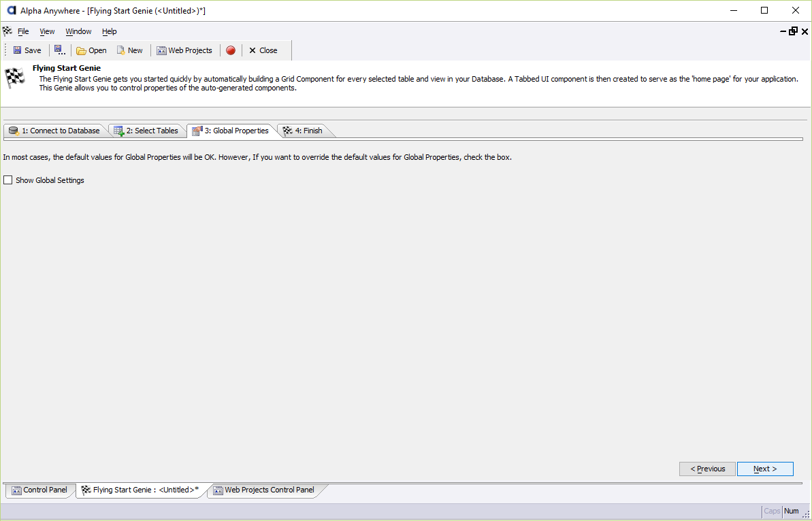This screenshot has width=812, height=521.
Task: Click the Save As disk icon with dots
Action: pyautogui.click(x=59, y=50)
